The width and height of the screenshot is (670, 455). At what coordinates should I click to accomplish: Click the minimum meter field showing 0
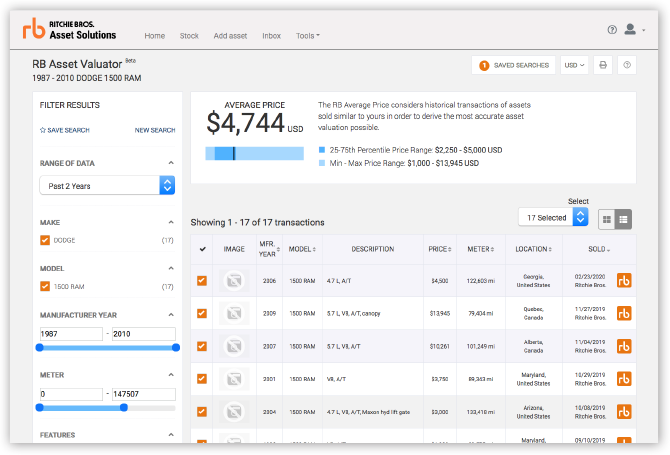(71, 394)
